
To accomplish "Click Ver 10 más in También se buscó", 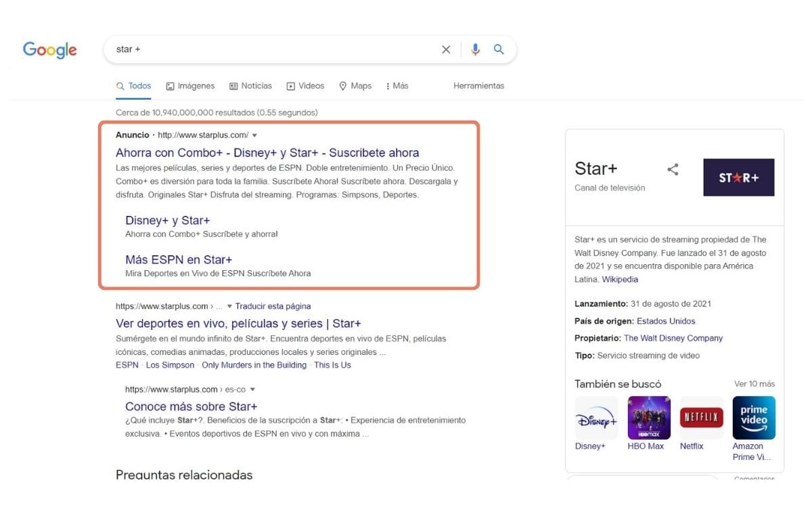I will [754, 383].
